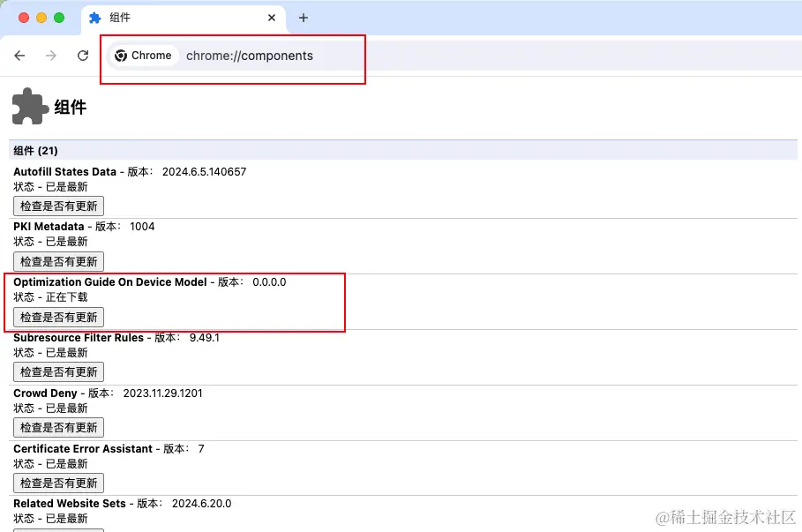This screenshot has height=532, width=802.
Task: Click the Chrome site info chip
Action: pyautogui.click(x=144, y=56)
